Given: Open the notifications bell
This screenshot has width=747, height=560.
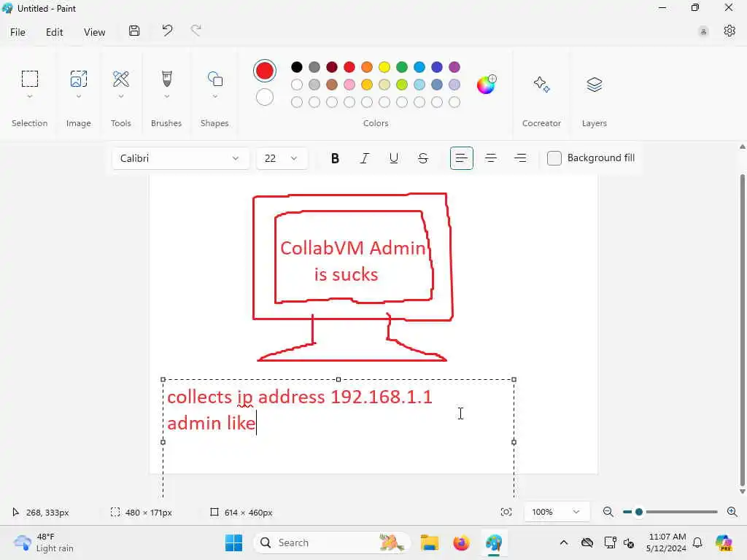Looking at the screenshot, I should coord(697,542).
